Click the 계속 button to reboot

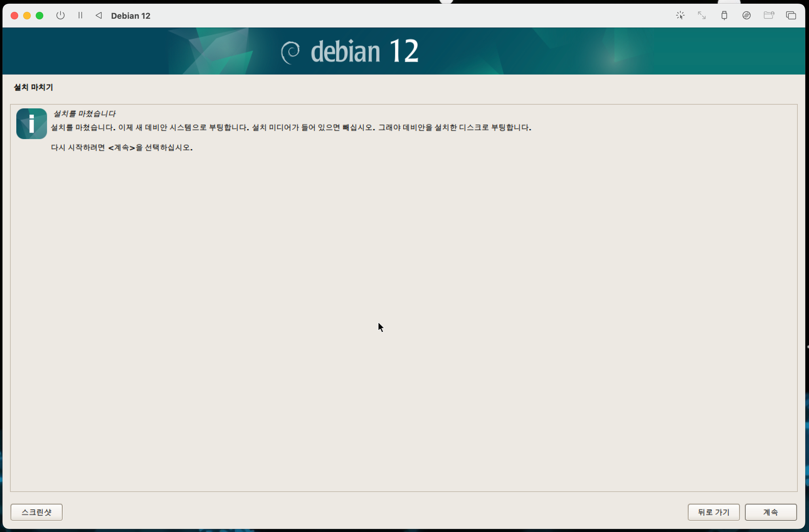coord(771,512)
